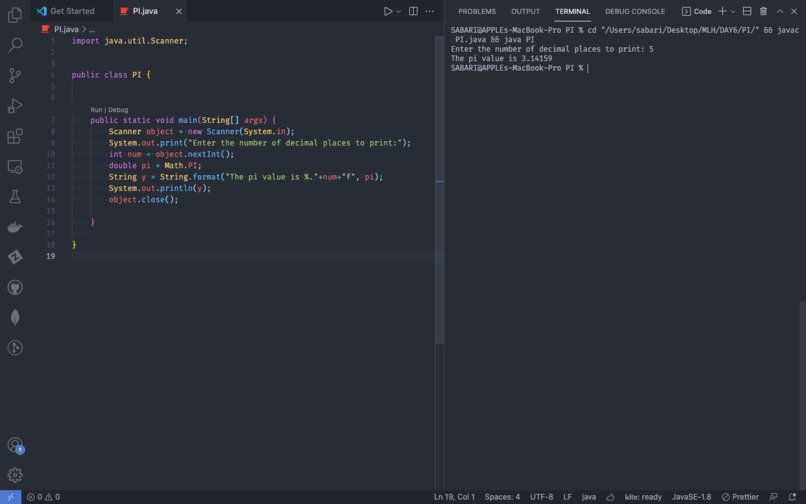Expand the breadcrumb ellipsis after PI.java
Screen dimensions: 806x504
pos(92,29)
